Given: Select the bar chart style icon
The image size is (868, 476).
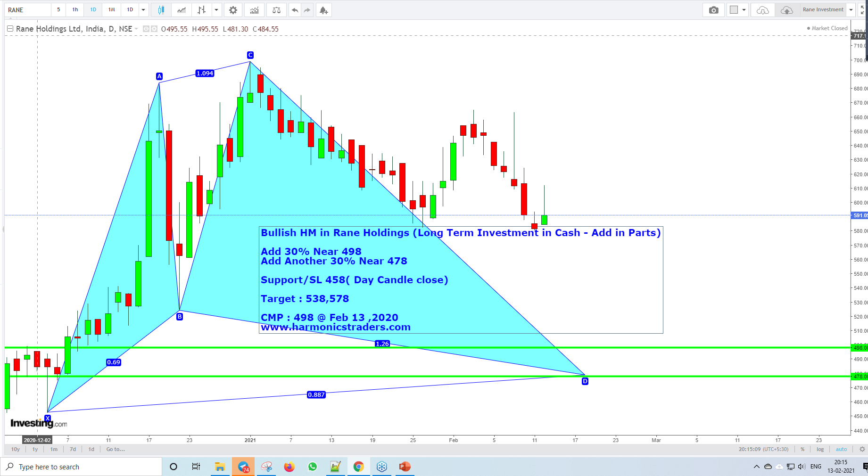Looking at the screenshot, I should click(201, 10).
